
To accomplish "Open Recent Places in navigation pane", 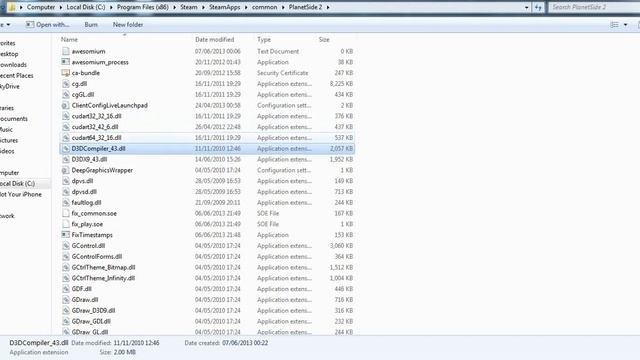I will click(17, 76).
